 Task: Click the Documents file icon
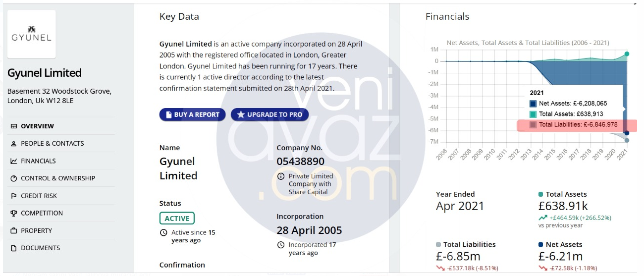(x=13, y=248)
